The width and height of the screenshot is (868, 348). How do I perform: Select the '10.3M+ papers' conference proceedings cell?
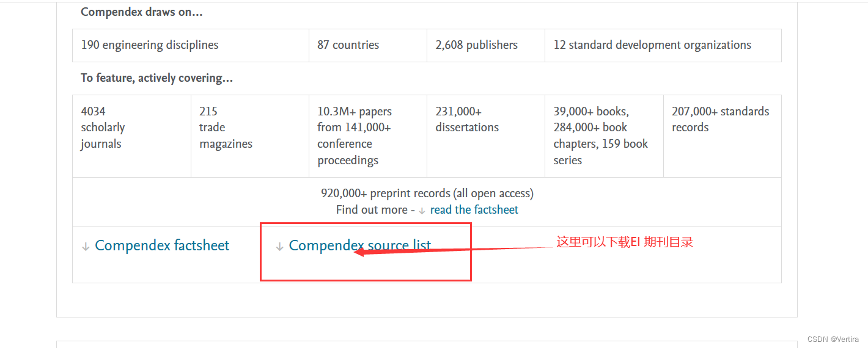[x=368, y=136]
